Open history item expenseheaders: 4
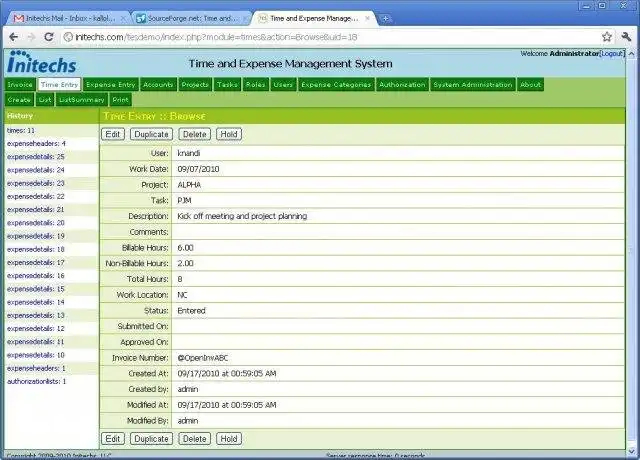This screenshot has height=460, width=640. pyautogui.click(x=36, y=144)
